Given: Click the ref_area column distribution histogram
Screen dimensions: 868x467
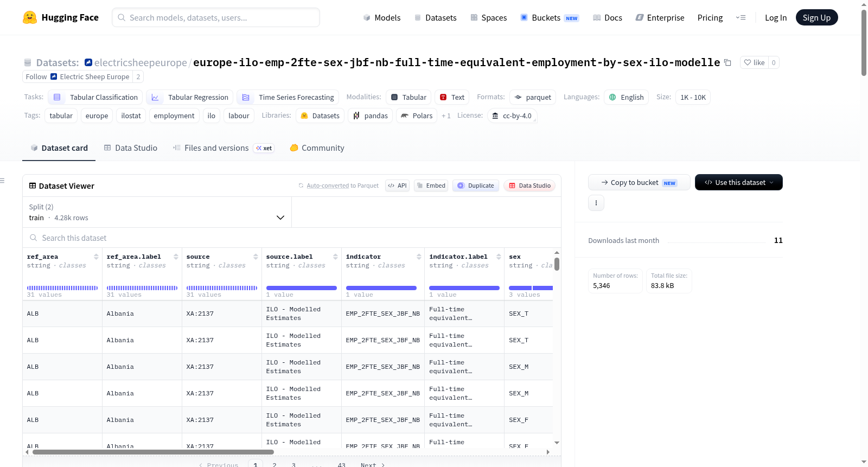Looking at the screenshot, I should [62, 288].
